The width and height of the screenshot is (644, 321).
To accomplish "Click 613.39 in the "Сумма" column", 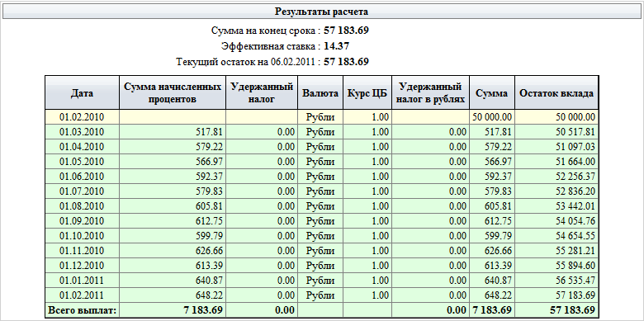I will (492, 265).
